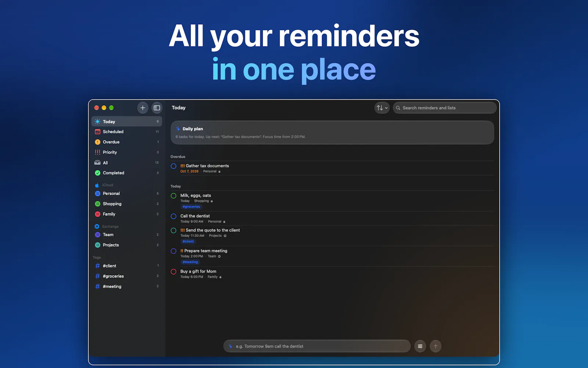Mark Call the dentist as complete
Image resolution: width=588 pixels, height=368 pixels.
pos(173,216)
